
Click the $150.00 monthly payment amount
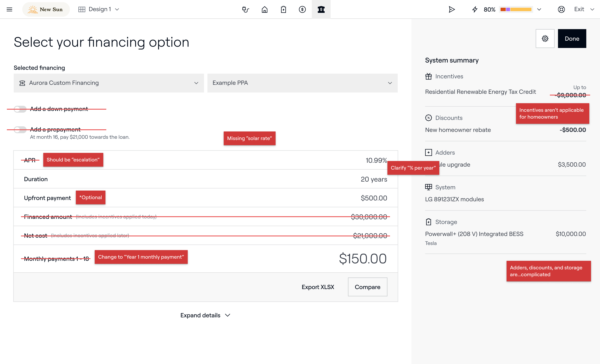[362, 258]
